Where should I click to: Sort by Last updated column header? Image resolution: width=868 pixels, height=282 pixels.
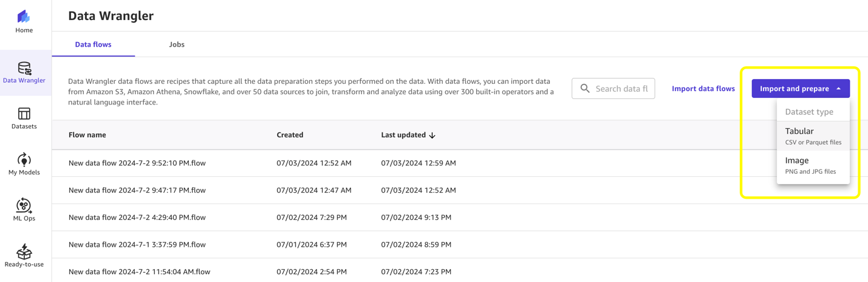point(403,135)
